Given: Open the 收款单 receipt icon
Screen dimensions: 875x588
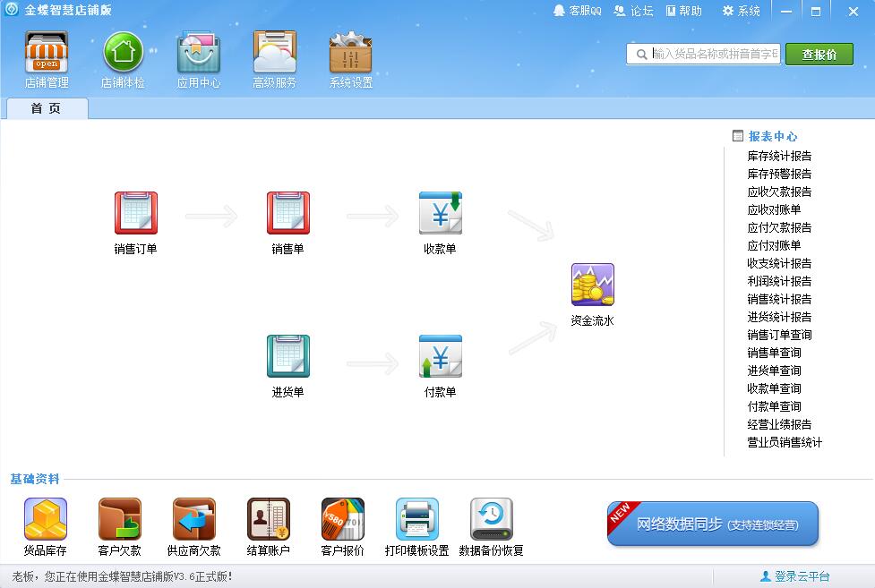Looking at the screenshot, I should (x=441, y=213).
